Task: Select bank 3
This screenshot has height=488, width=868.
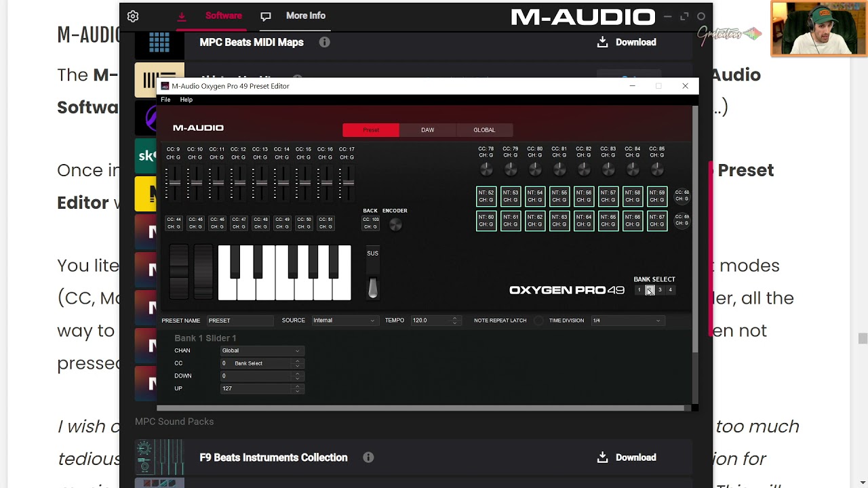Action: pyautogui.click(x=660, y=290)
